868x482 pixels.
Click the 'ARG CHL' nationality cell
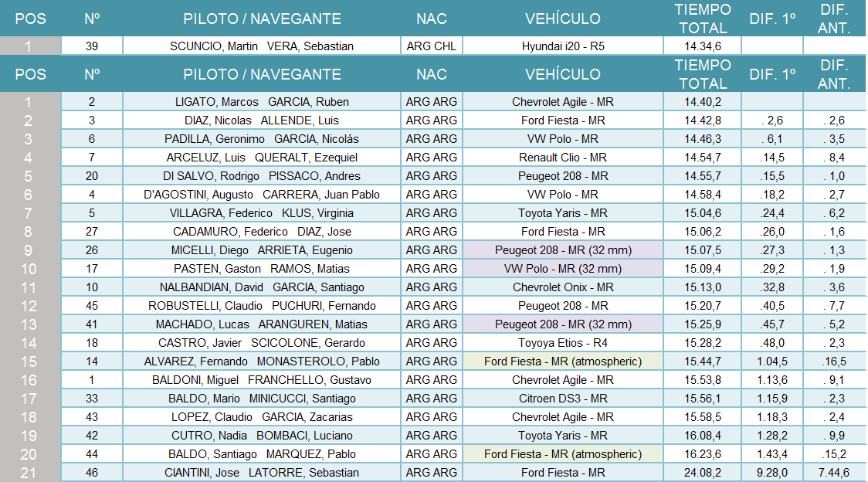pos(431,46)
